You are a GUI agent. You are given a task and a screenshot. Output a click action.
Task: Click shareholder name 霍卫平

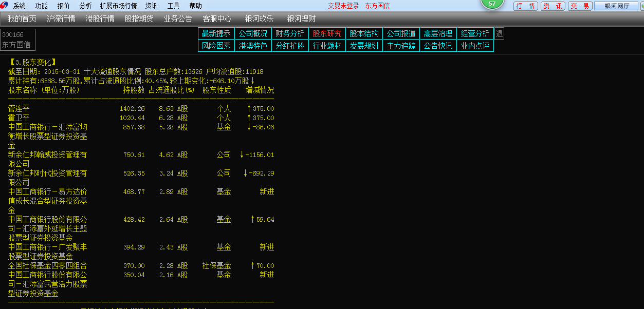19,118
